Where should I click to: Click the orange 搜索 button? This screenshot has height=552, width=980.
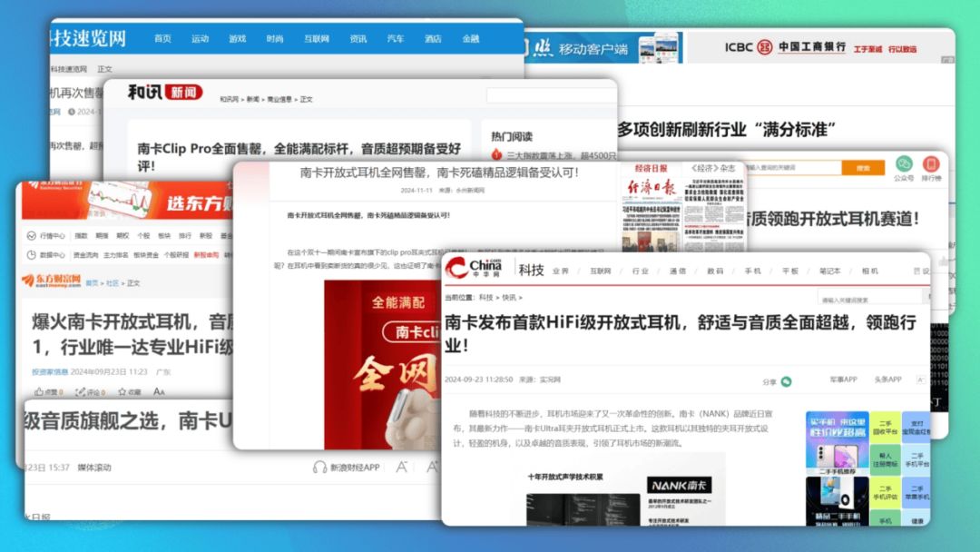point(863,168)
